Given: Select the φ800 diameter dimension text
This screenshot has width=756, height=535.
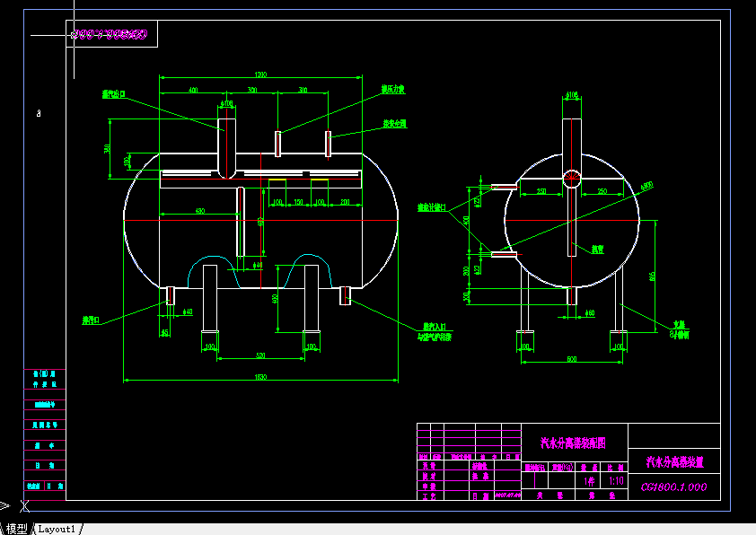Looking at the screenshot, I should click(x=647, y=186).
